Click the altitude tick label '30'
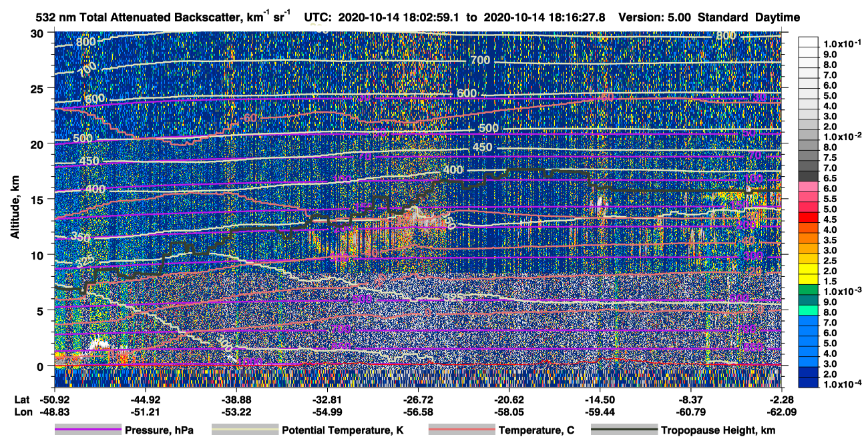The image size is (868, 445). point(38,33)
